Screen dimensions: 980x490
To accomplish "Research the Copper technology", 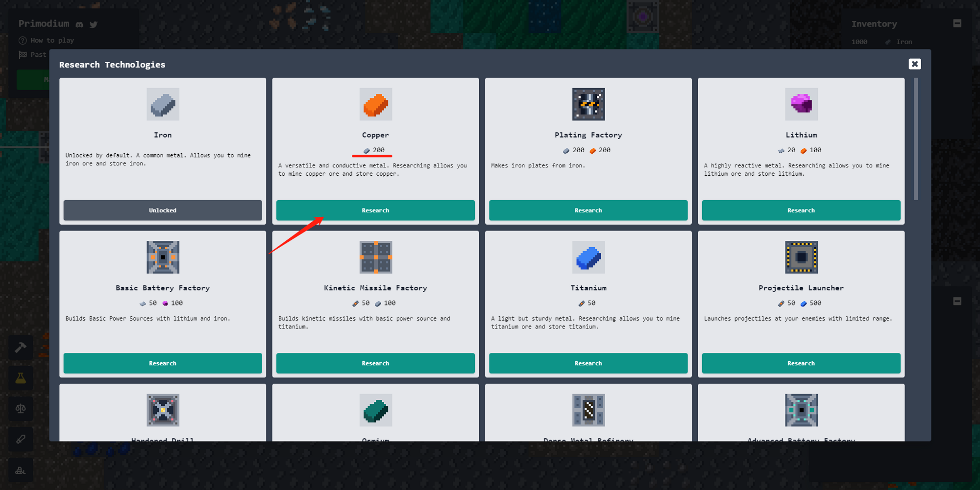I will coord(375,210).
